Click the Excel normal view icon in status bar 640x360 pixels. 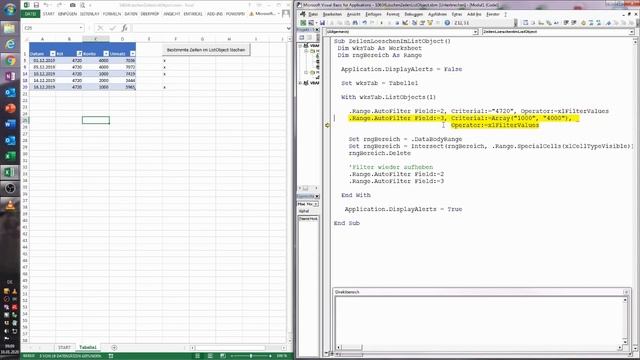point(198,356)
